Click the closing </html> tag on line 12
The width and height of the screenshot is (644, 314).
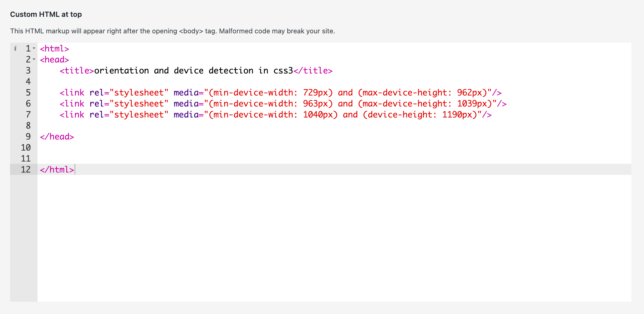coord(57,169)
